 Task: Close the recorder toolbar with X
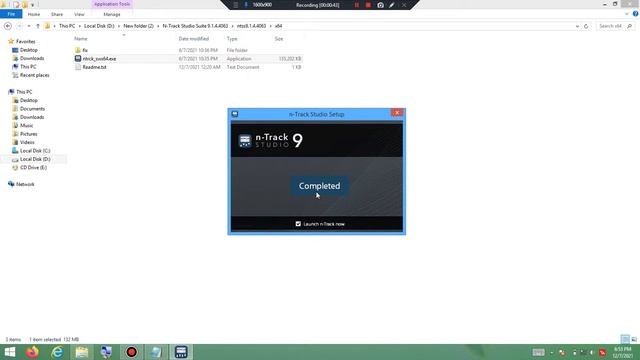(404, 5)
